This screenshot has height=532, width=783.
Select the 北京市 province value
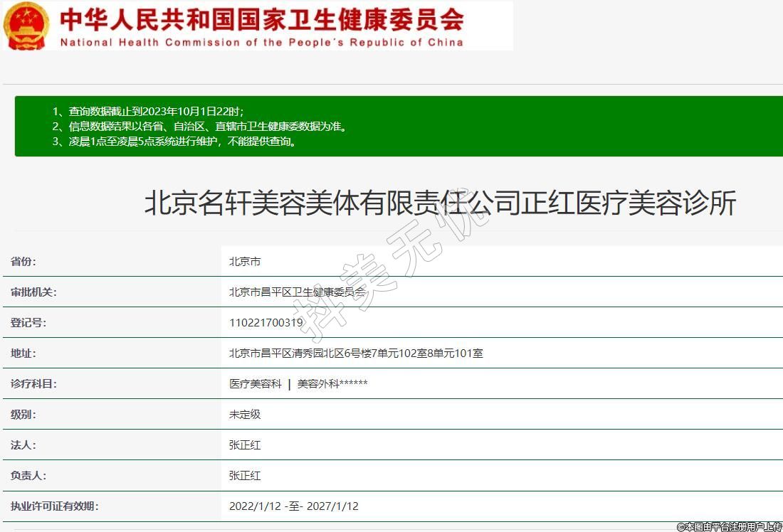click(x=244, y=262)
